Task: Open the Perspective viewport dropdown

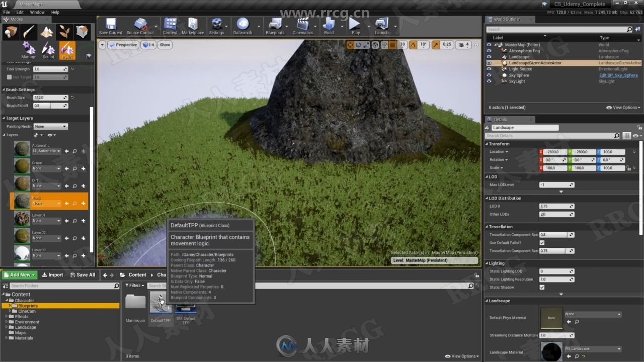Action: click(x=123, y=45)
